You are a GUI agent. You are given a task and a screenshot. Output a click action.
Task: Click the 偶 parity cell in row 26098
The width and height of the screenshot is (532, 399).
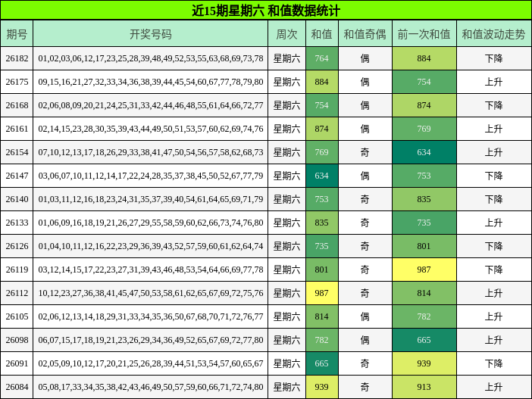click(x=365, y=340)
